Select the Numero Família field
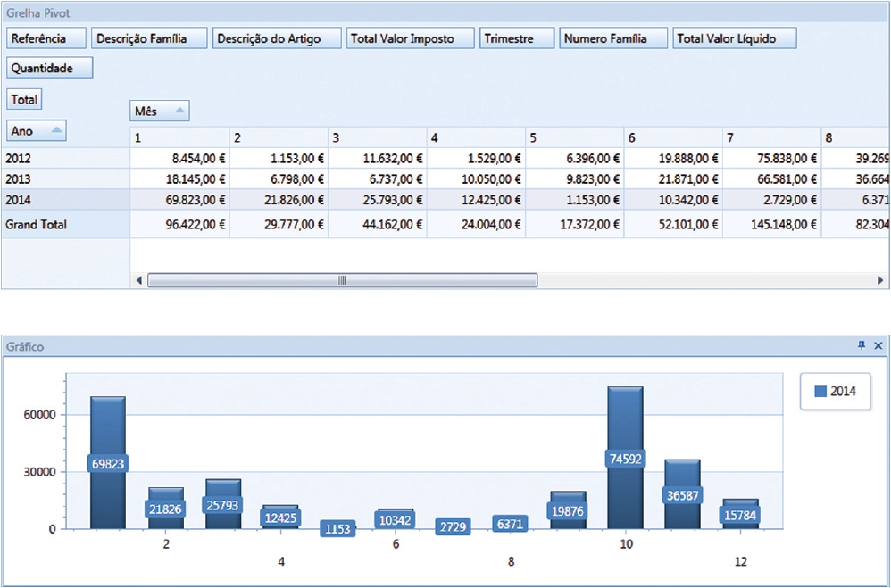 pos(614,38)
